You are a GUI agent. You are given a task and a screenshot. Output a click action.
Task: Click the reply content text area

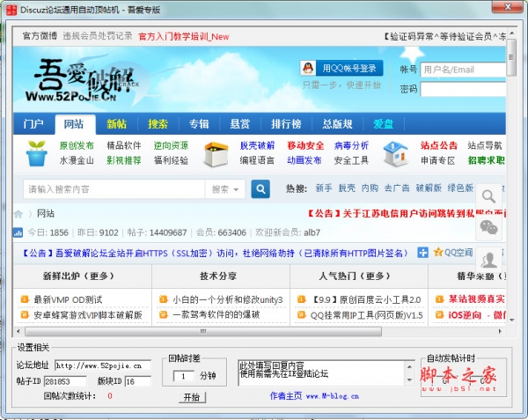pos(321,372)
